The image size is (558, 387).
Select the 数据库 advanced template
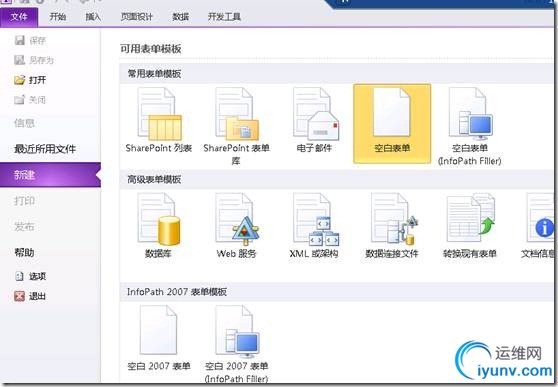(x=159, y=225)
